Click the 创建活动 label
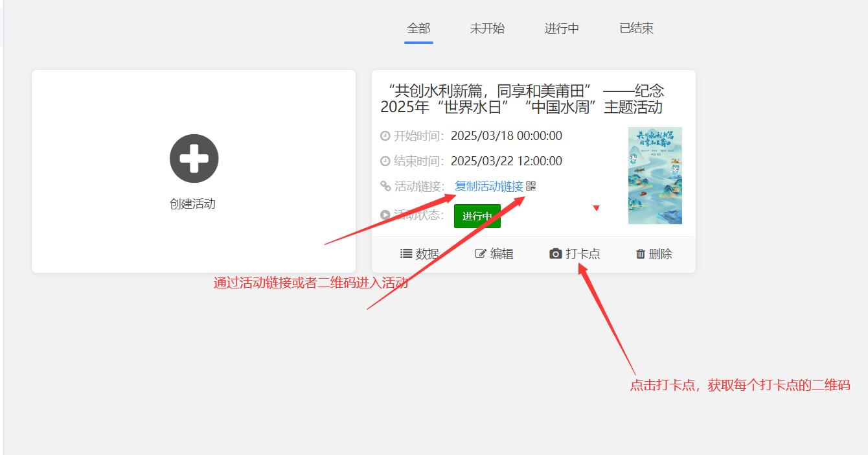 pos(192,204)
